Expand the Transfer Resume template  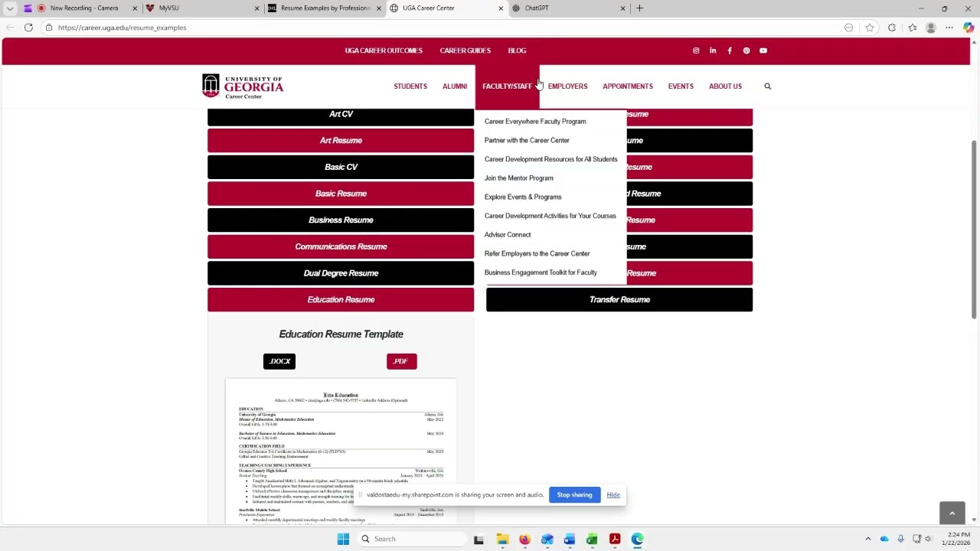(619, 300)
